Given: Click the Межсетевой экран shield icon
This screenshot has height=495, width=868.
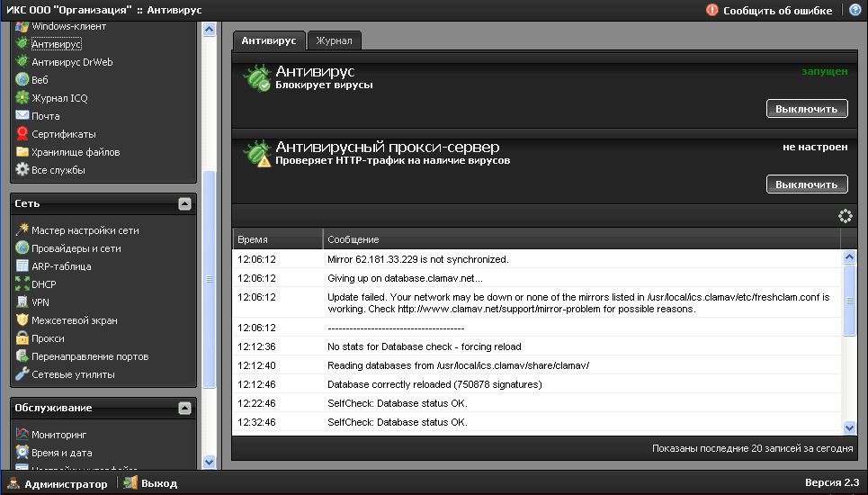Looking at the screenshot, I should 22,319.
